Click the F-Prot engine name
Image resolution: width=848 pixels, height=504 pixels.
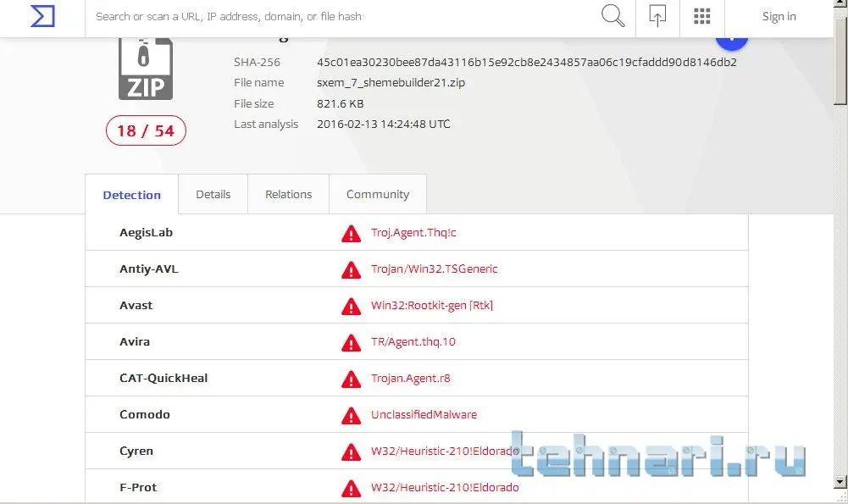pyautogui.click(x=138, y=487)
